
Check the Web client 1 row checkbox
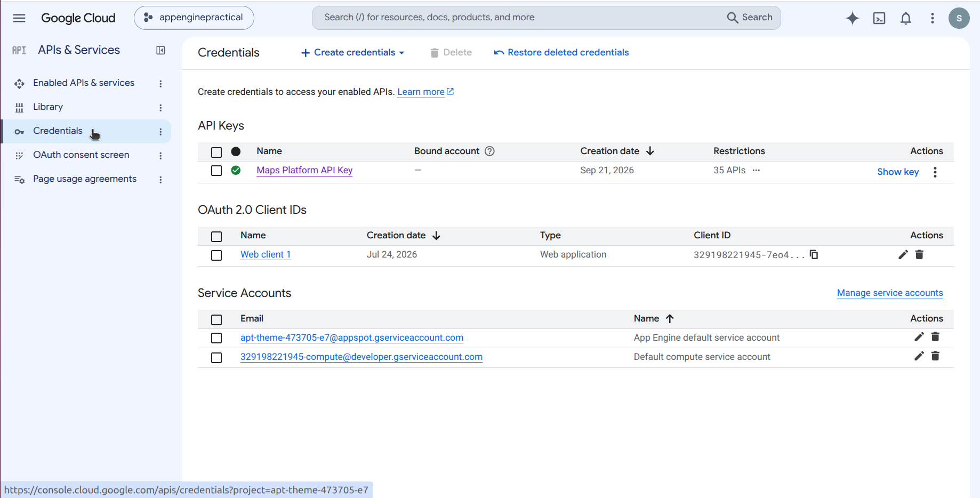pos(216,255)
